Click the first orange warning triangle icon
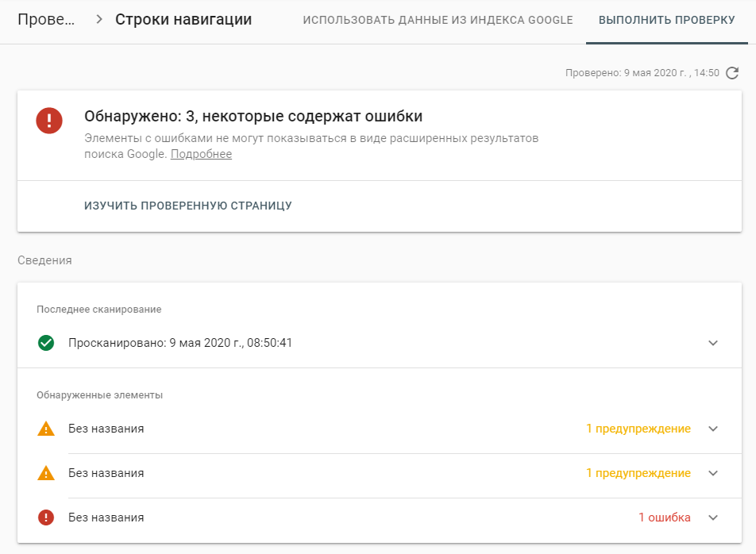 pyautogui.click(x=46, y=429)
